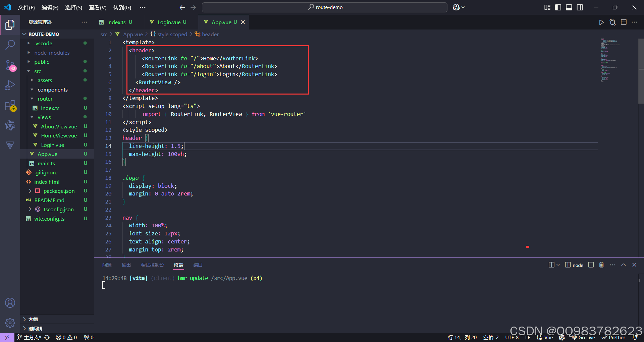Open the Search view icon
This screenshot has width=644, height=342.
[x=10, y=45]
